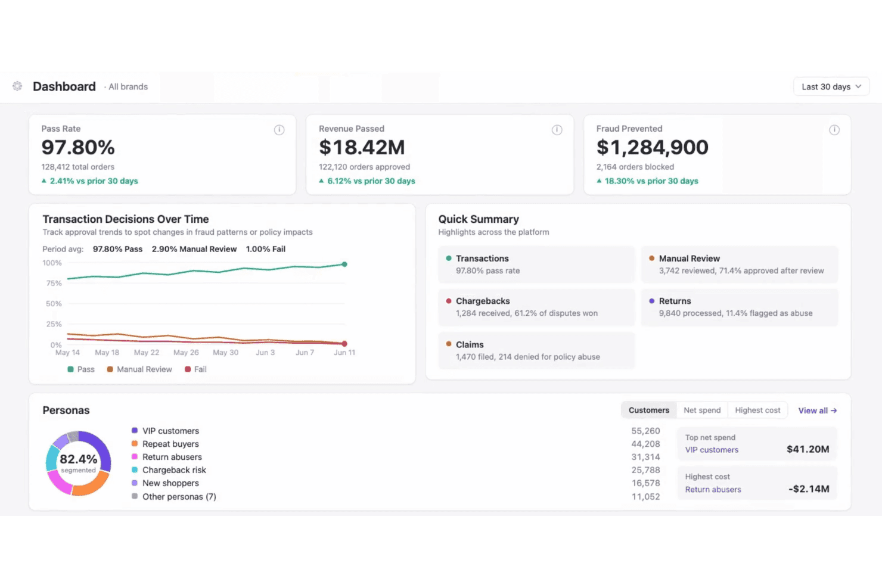This screenshot has height=588, width=882.
Task: Click the personas donut chart
Action: (x=78, y=463)
